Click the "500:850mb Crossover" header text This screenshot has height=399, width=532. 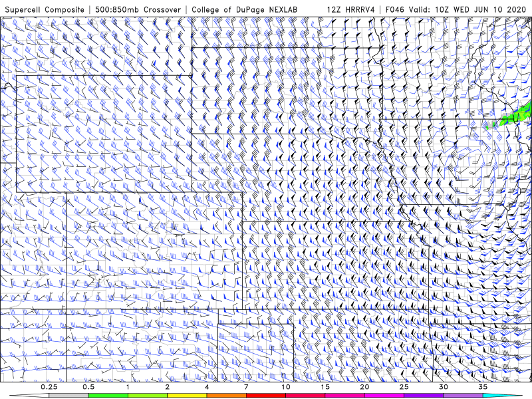tap(138, 9)
